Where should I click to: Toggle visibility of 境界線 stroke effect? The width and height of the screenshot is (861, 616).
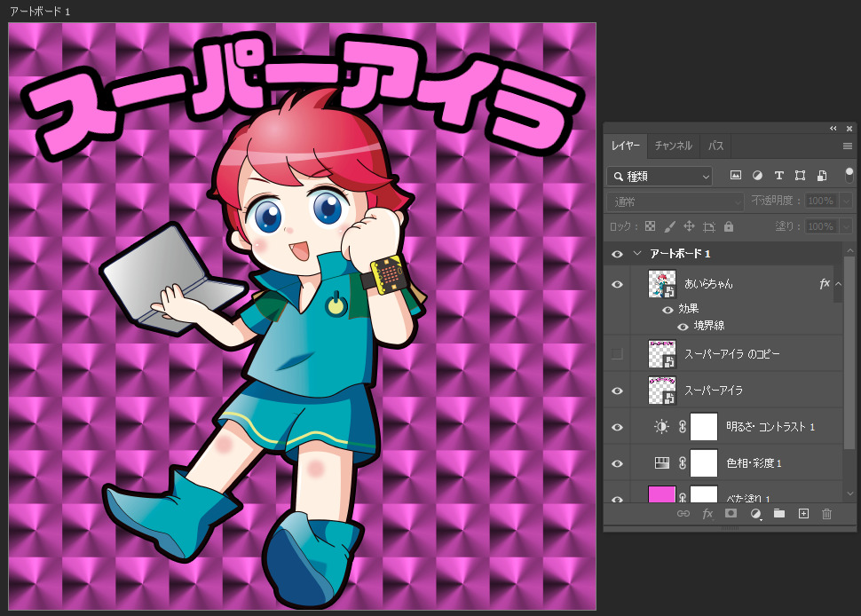tap(683, 327)
